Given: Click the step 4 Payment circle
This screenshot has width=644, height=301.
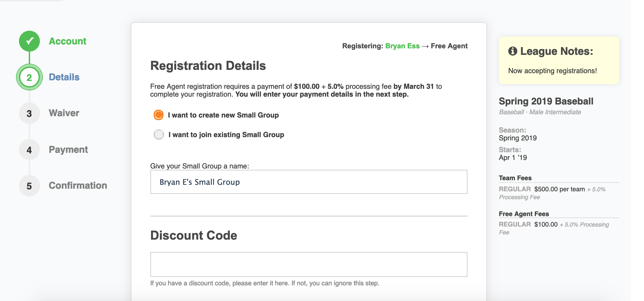Looking at the screenshot, I should click(29, 150).
